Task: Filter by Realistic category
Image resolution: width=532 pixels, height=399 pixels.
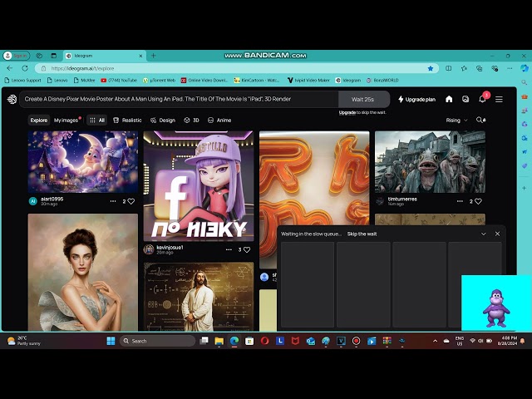Action: (127, 120)
